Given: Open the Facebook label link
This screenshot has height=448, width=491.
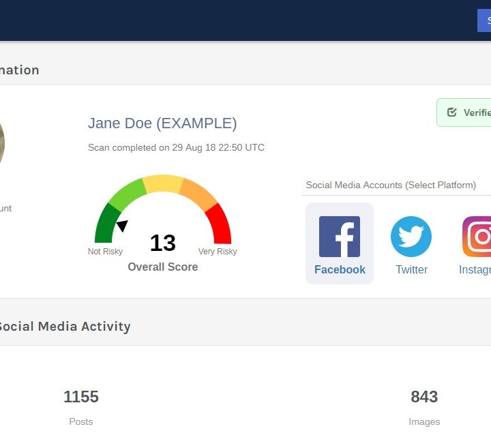Looking at the screenshot, I should [340, 269].
